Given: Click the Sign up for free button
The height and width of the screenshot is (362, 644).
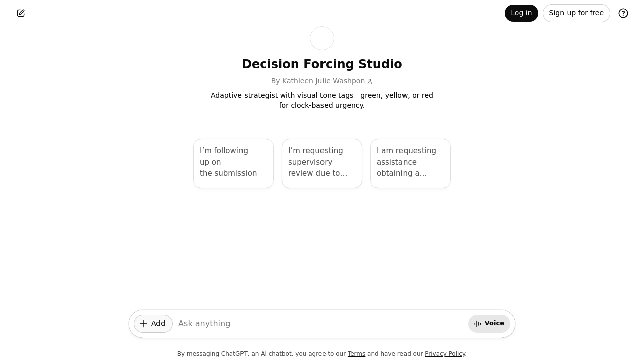Looking at the screenshot, I should click(x=576, y=13).
